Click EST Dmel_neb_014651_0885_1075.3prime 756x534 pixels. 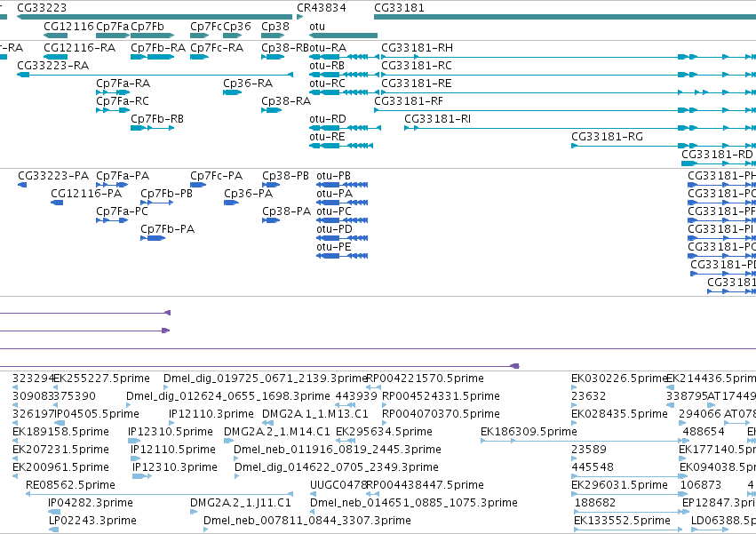click(313, 512)
